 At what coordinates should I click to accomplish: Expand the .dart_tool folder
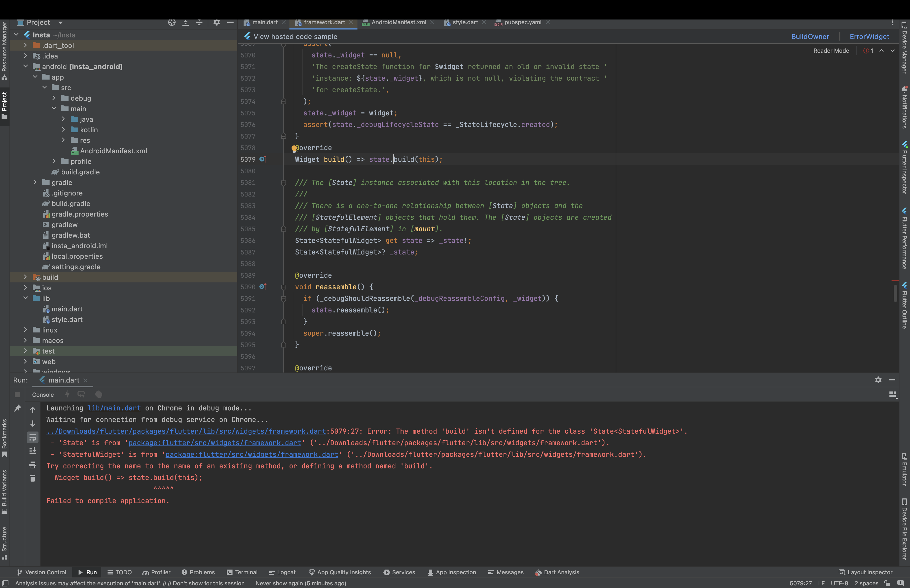point(25,45)
